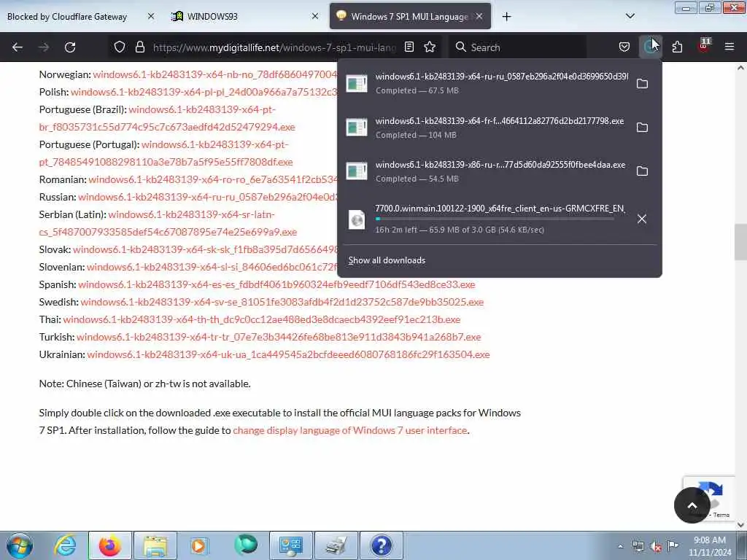
Task: Download the Thai th-th language pack
Action: pos(262,319)
